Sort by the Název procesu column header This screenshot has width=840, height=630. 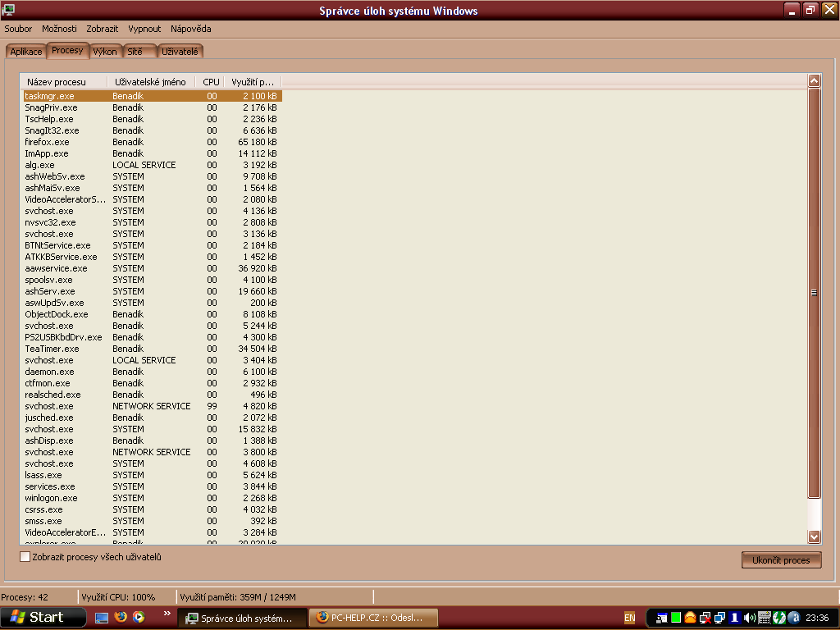(64, 82)
